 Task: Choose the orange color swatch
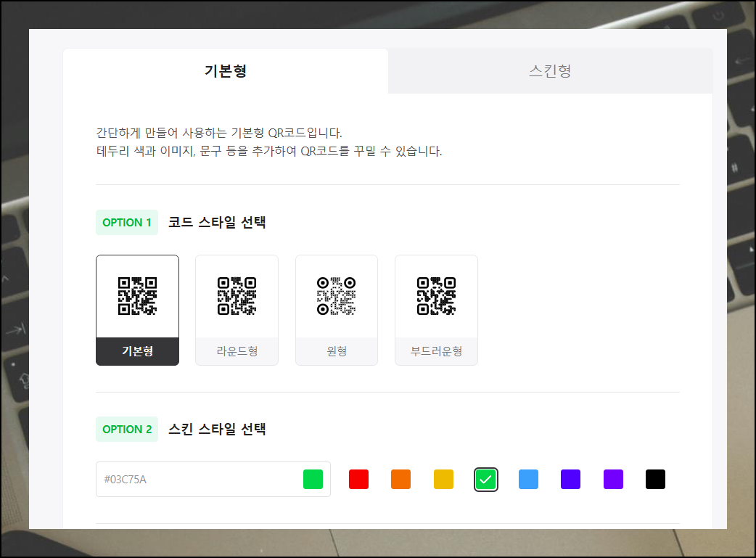400,480
